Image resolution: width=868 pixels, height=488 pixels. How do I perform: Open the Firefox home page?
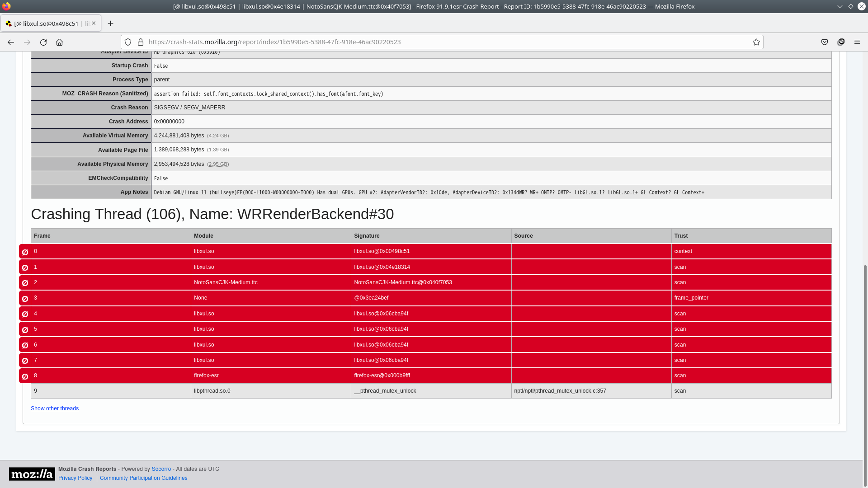[59, 42]
